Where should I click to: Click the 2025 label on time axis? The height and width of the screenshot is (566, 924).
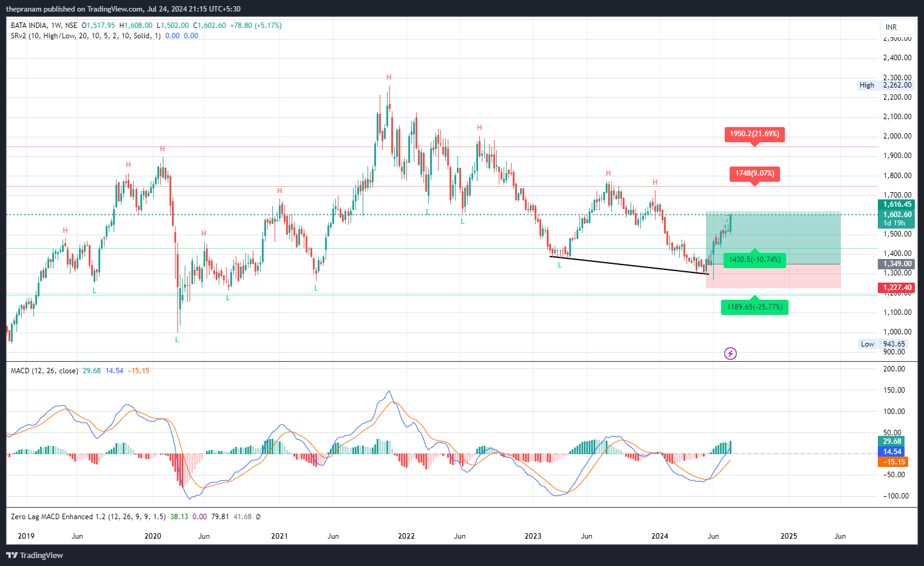coord(789,536)
